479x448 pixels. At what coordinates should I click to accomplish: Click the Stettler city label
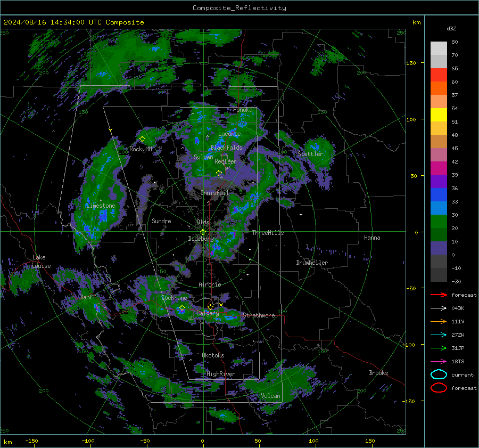coord(310,154)
